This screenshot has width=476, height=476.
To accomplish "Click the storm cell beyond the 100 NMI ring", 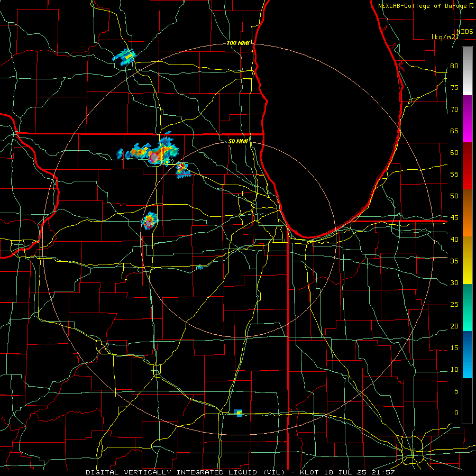I will tap(124, 57).
